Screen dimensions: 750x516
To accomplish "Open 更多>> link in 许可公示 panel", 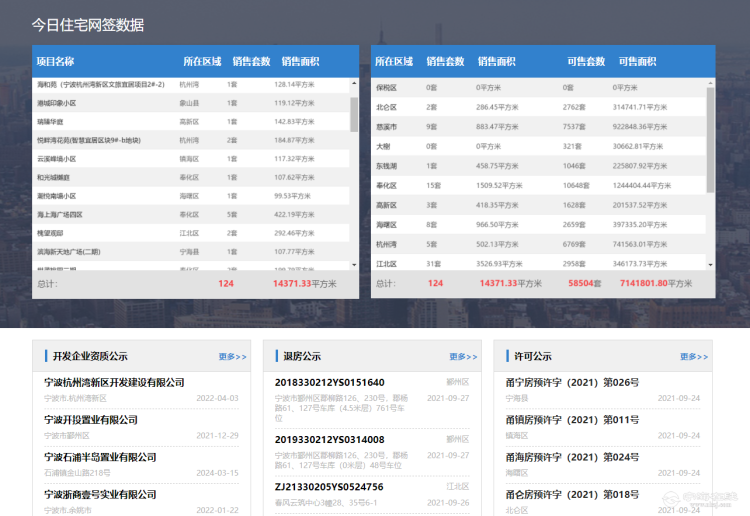I will (x=694, y=356).
